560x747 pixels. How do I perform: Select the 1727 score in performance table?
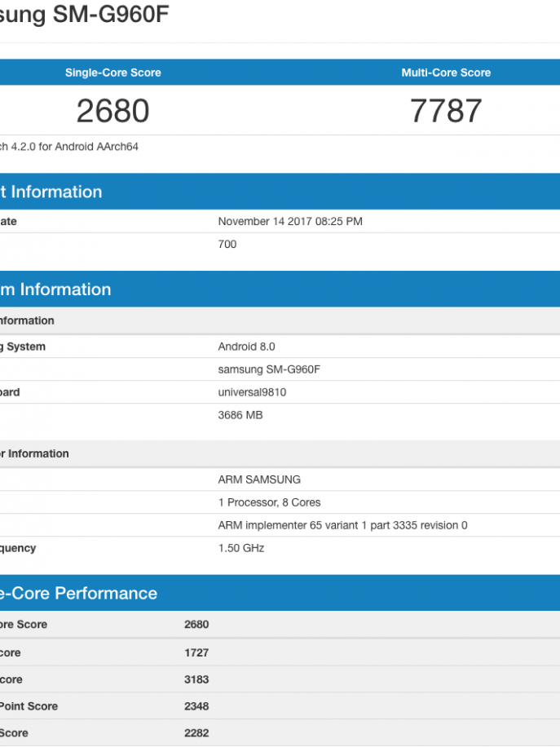point(196,652)
